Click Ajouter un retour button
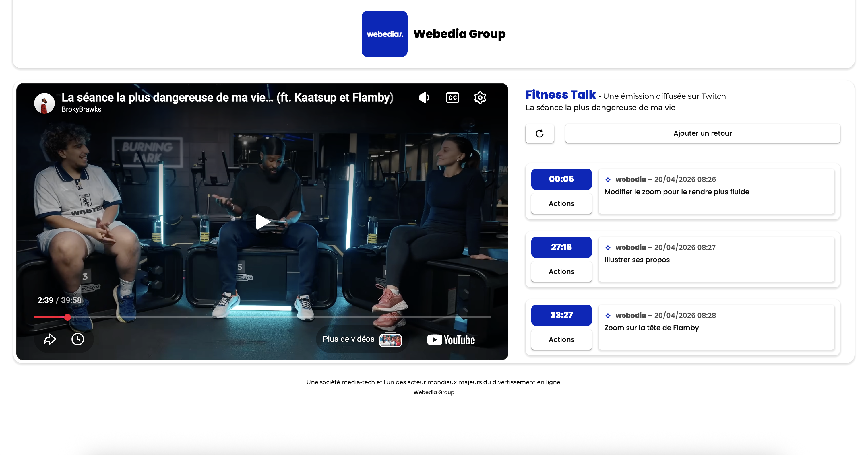This screenshot has height=455, width=868. tap(702, 133)
